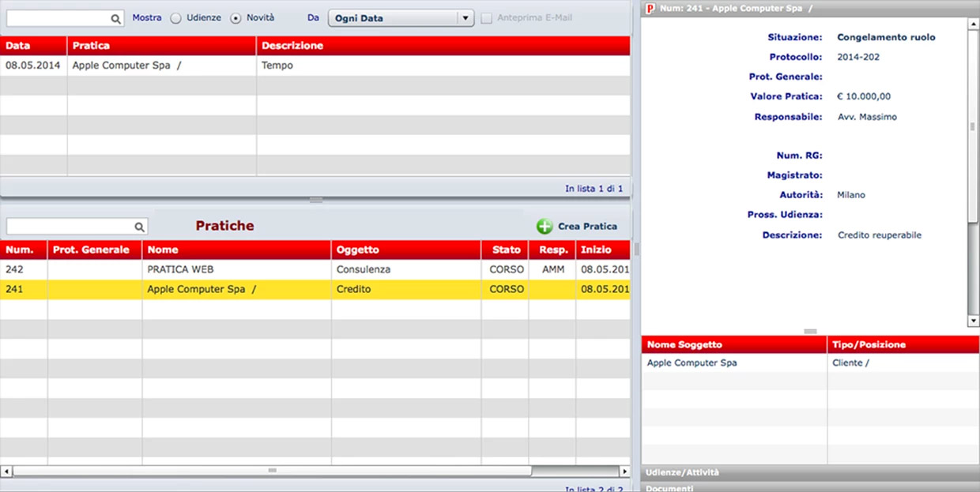
Task: Select practice number 242
Action: click(14, 269)
